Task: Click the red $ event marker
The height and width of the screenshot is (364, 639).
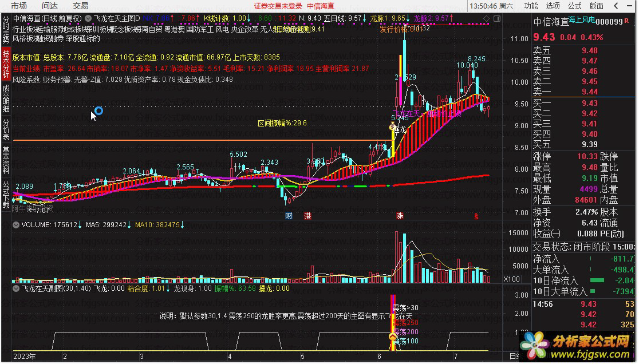Action: (x=476, y=216)
